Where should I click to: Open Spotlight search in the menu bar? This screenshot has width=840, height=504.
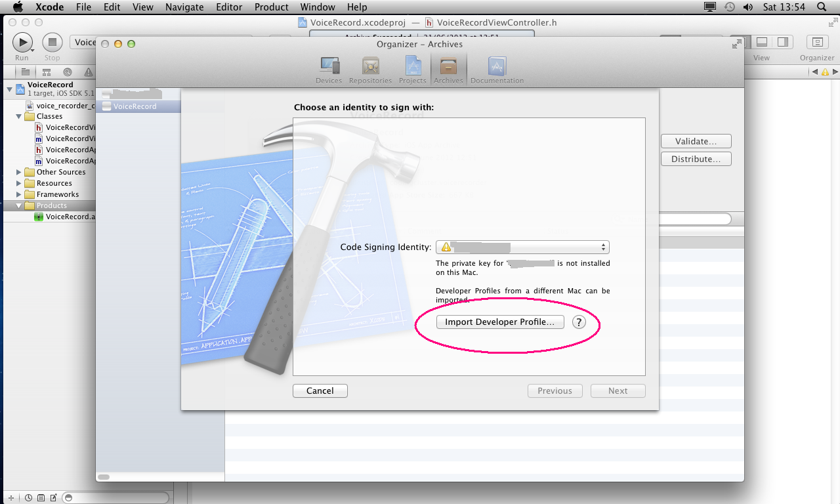[x=822, y=7]
